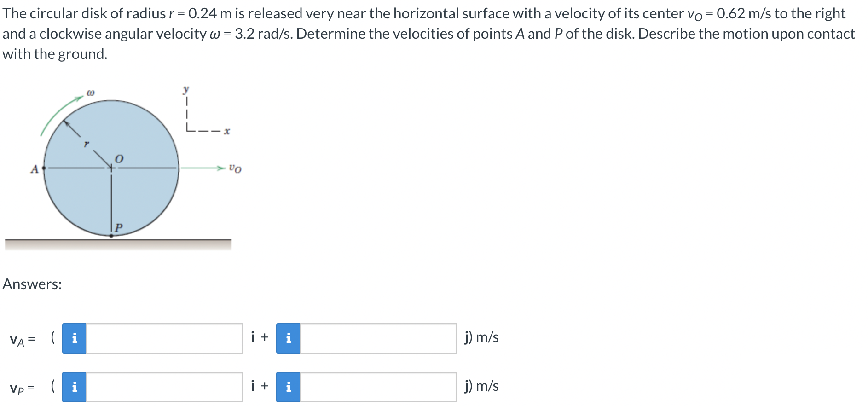Click the ground surface beneath the disk
868x406 pixels.
tap(118, 244)
